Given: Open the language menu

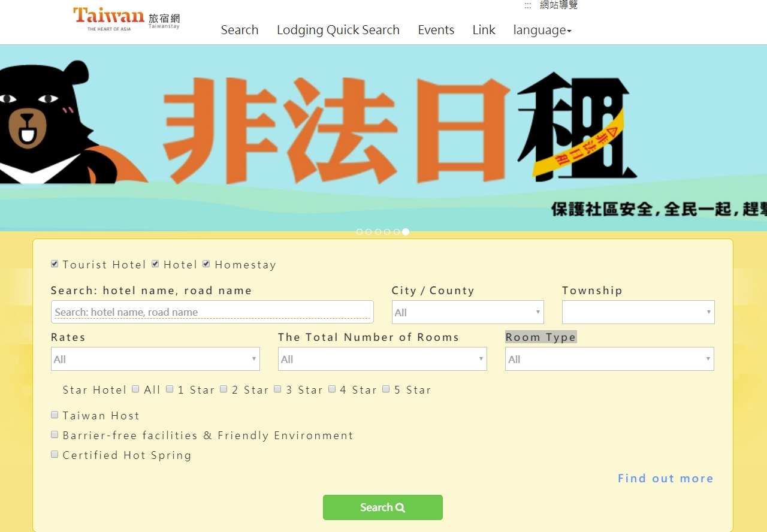Looking at the screenshot, I should (x=542, y=30).
